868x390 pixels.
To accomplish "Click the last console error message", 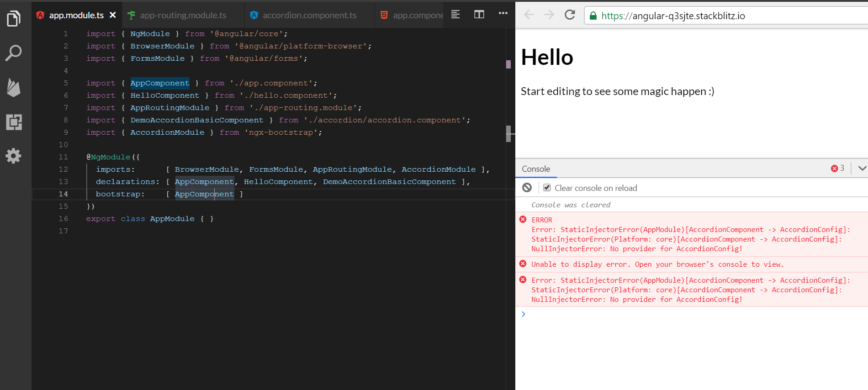I will 690,290.
